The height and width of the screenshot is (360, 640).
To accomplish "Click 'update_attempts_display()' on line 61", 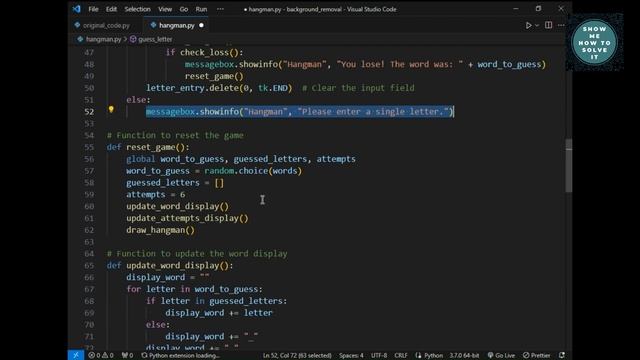I will (187, 218).
